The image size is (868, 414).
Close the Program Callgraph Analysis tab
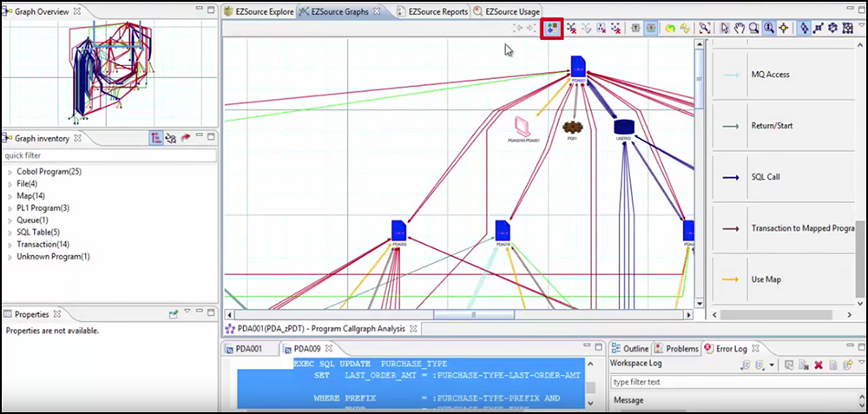point(413,329)
